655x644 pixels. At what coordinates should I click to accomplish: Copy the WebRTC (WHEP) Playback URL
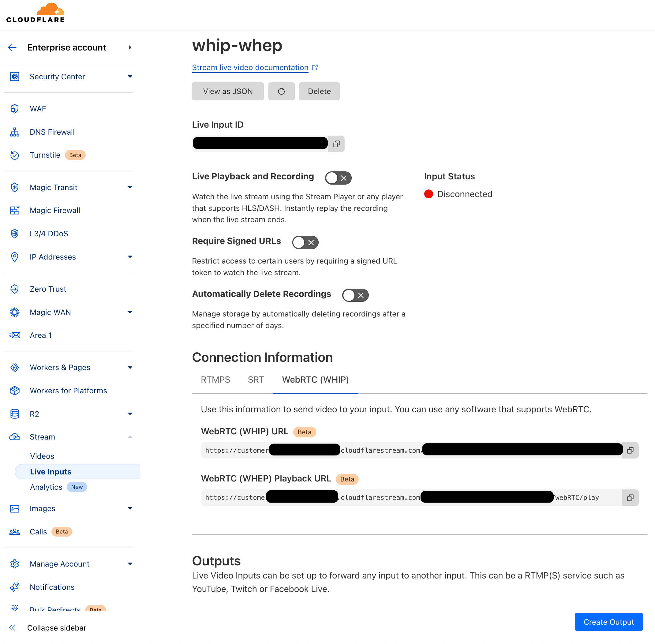point(630,497)
